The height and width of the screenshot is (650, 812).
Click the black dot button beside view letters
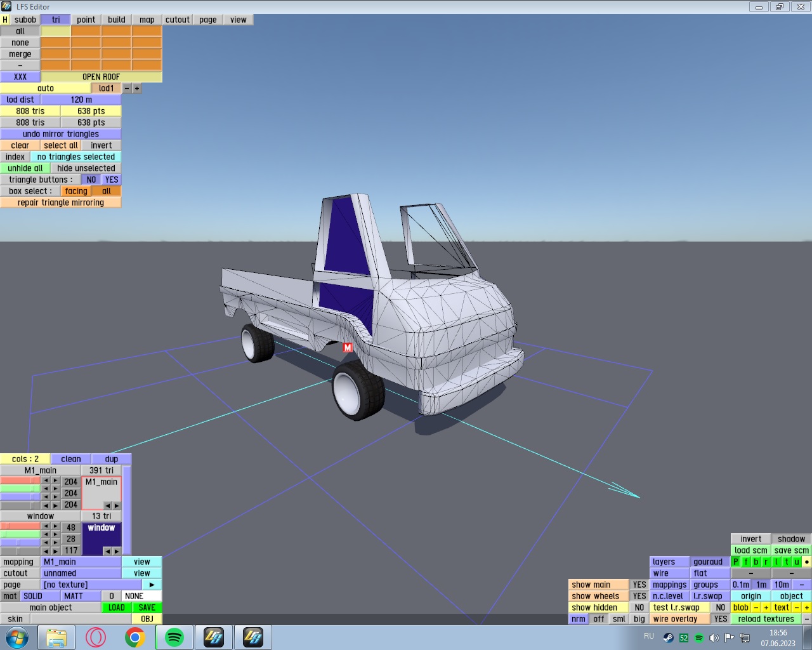pyautogui.click(x=807, y=562)
